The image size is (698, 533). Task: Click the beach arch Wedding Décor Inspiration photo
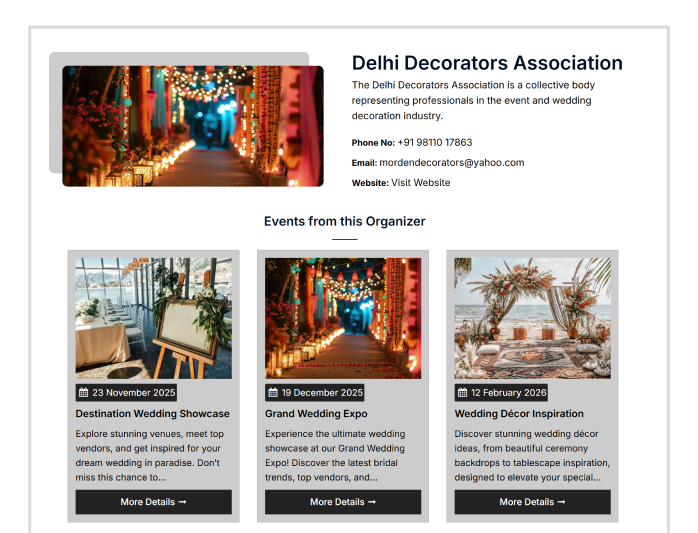click(532, 318)
